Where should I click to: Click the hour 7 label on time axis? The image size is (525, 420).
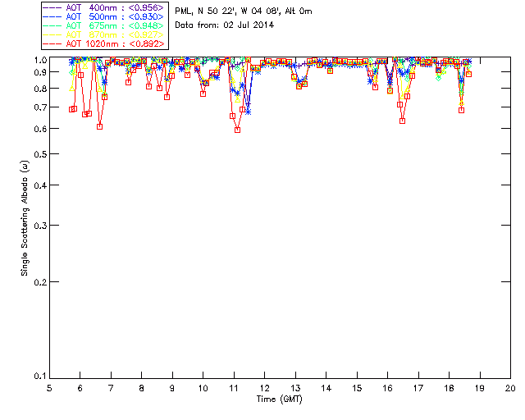pyautogui.click(x=111, y=388)
